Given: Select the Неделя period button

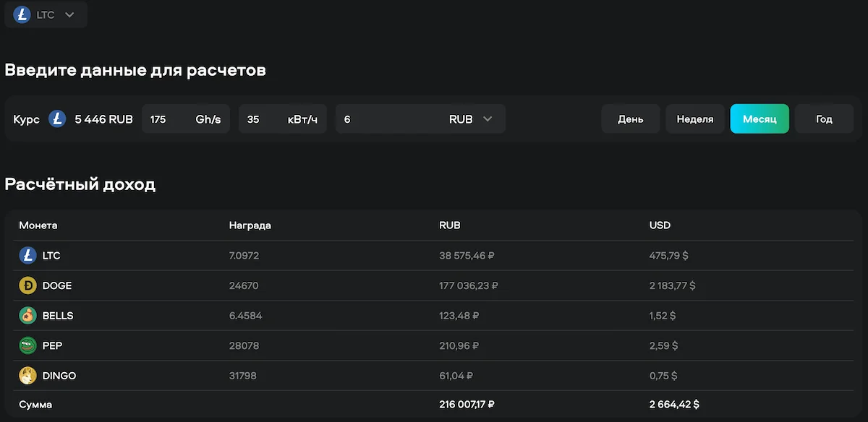Looking at the screenshot, I should pos(695,119).
